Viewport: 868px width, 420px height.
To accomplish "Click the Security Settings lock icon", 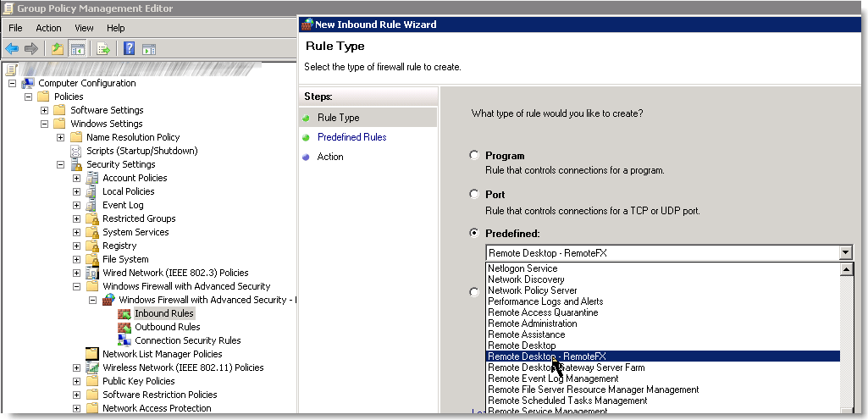I will pos(76,164).
